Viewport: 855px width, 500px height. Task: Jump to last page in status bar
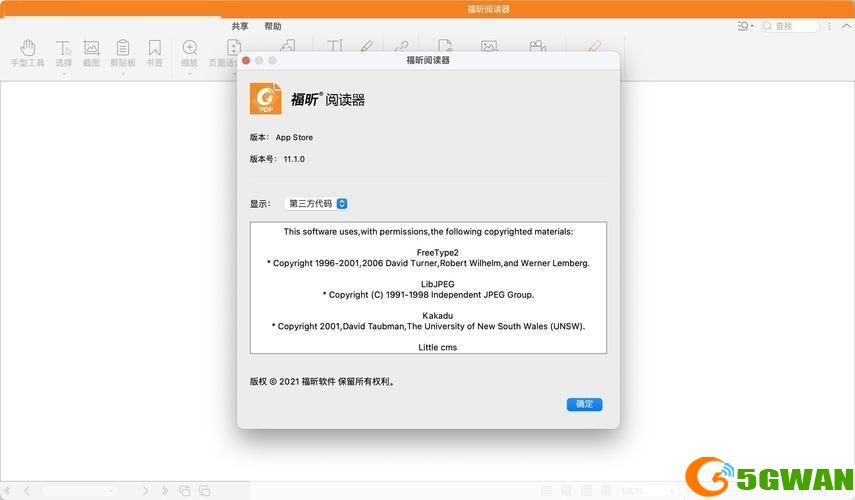[x=164, y=491]
